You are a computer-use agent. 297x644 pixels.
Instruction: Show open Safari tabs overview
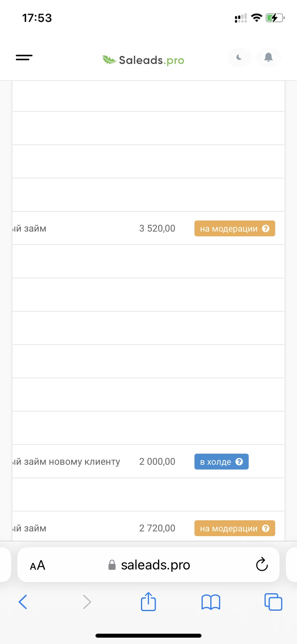[273, 602]
